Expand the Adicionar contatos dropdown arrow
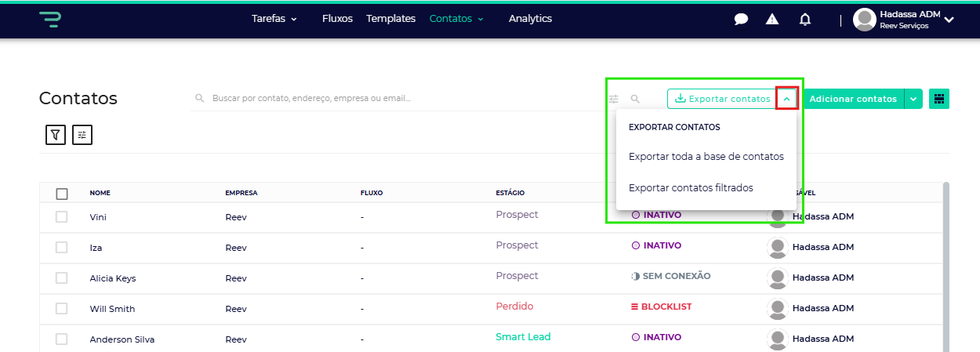Screen dimensions: 980x352 (x=913, y=99)
